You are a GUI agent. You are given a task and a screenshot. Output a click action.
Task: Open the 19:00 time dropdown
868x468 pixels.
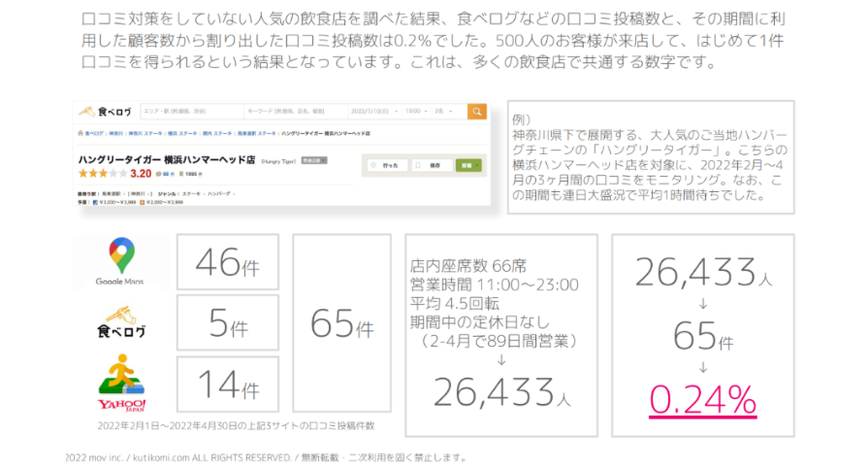[416, 112]
